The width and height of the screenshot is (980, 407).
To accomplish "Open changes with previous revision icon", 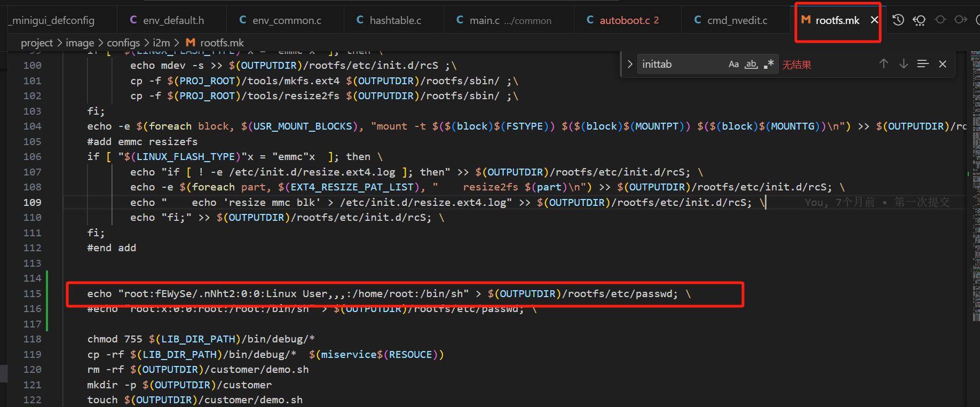I will [919, 20].
